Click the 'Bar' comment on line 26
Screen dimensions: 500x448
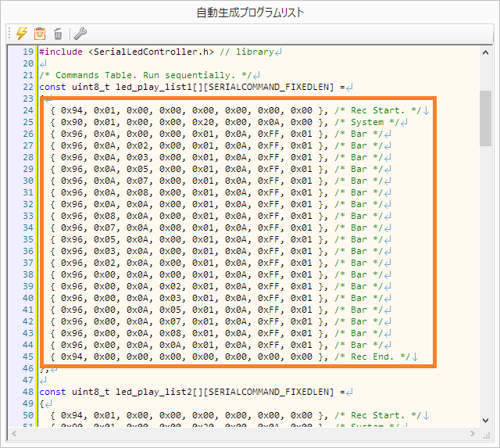coord(359,134)
